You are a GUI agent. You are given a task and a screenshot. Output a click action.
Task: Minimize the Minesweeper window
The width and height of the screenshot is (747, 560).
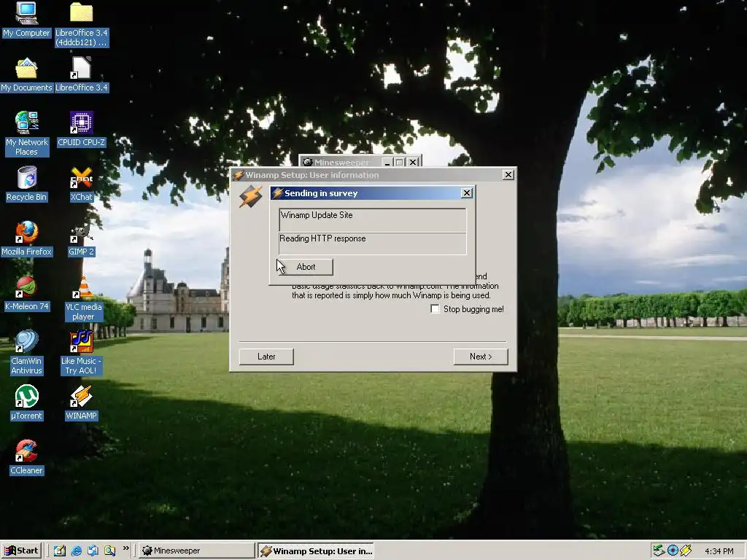tap(387, 162)
